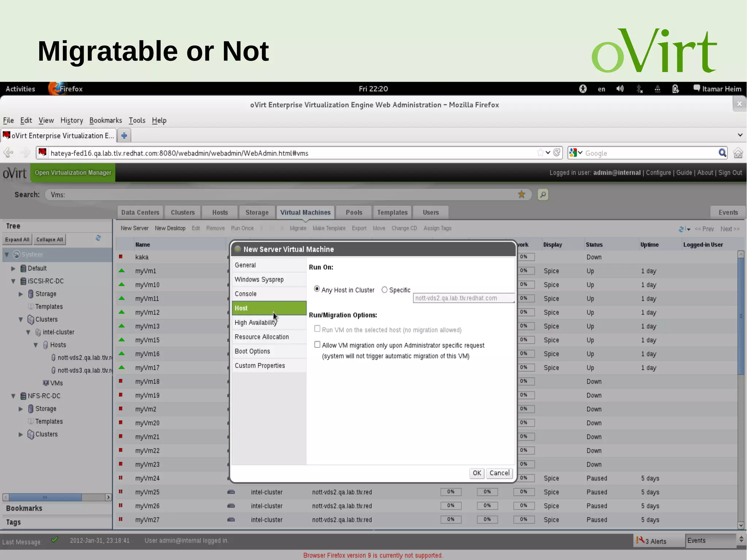This screenshot has width=747, height=560.
Task: Click the Sign Out link
Action: tap(730, 173)
